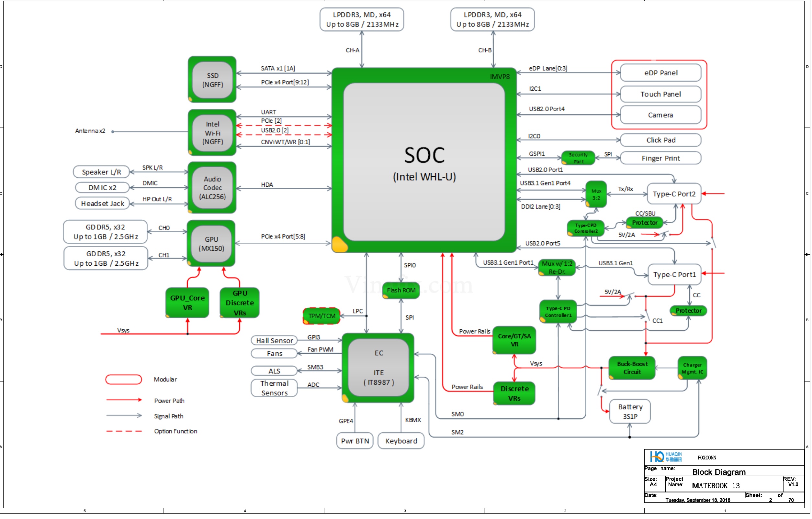Click the Click Pad box
Viewport: 812px width, 519px height.
click(x=660, y=140)
